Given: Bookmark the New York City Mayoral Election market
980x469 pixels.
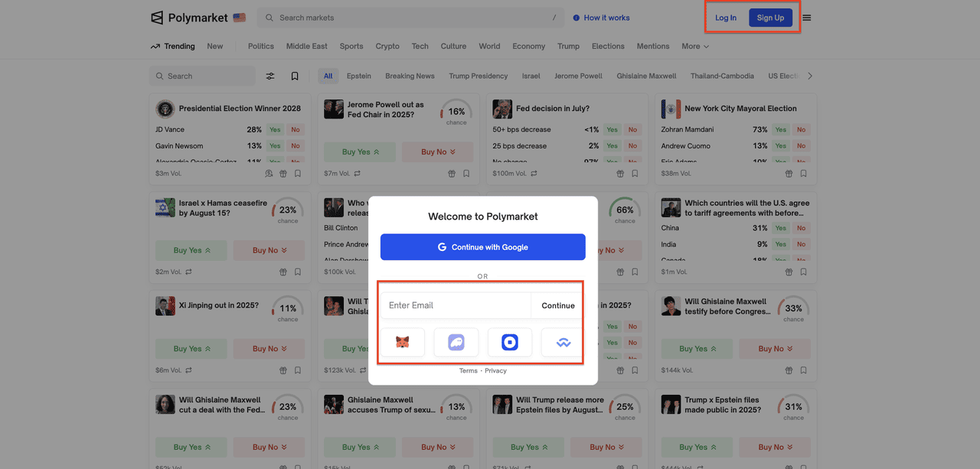Looking at the screenshot, I should tap(803, 174).
